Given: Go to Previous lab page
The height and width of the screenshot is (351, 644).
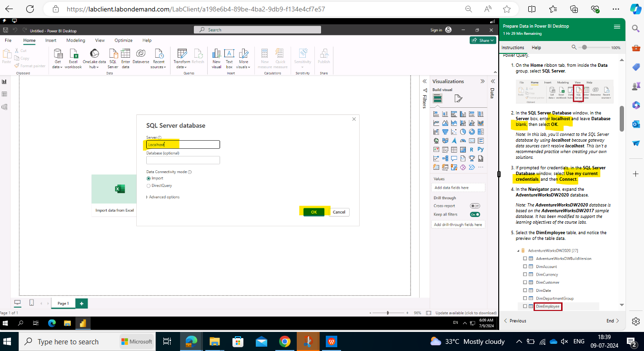Looking at the screenshot, I should [x=515, y=321].
